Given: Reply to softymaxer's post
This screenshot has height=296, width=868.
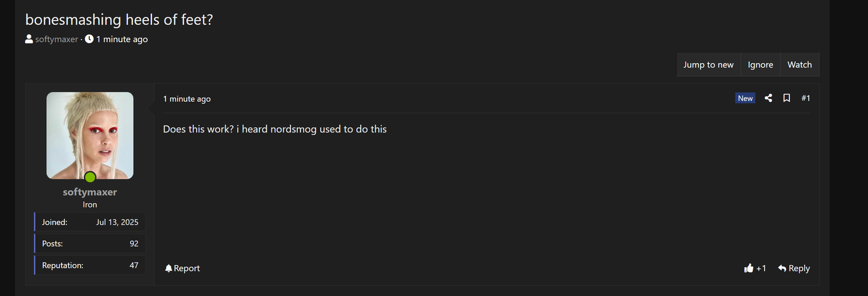Looking at the screenshot, I should pyautogui.click(x=793, y=268).
